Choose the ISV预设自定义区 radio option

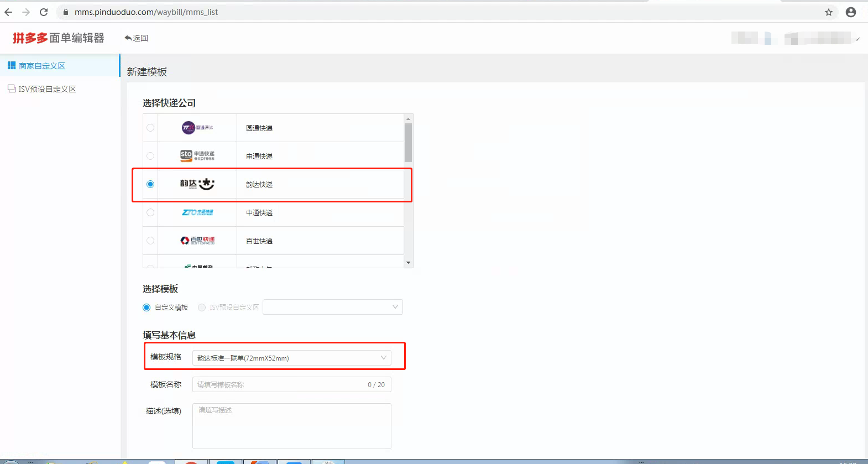pyautogui.click(x=202, y=307)
